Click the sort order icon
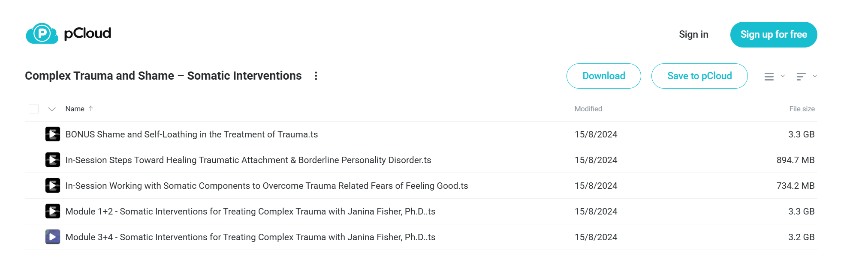The height and width of the screenshot is (280, 868). tap(801, 76)
